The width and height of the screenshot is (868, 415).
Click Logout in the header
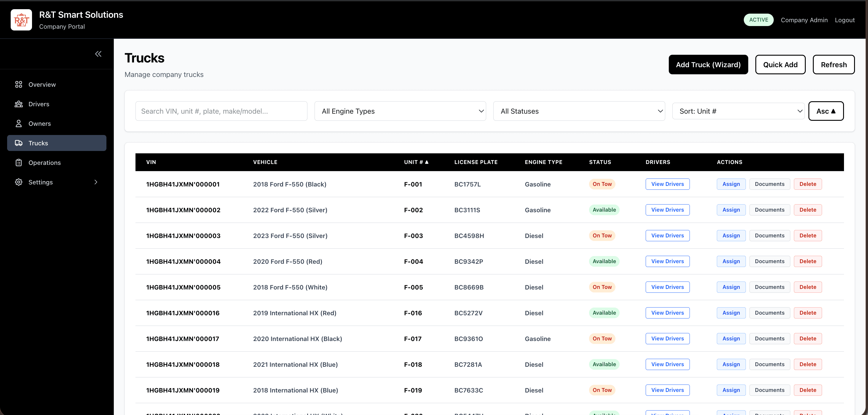tap(844, 20)
